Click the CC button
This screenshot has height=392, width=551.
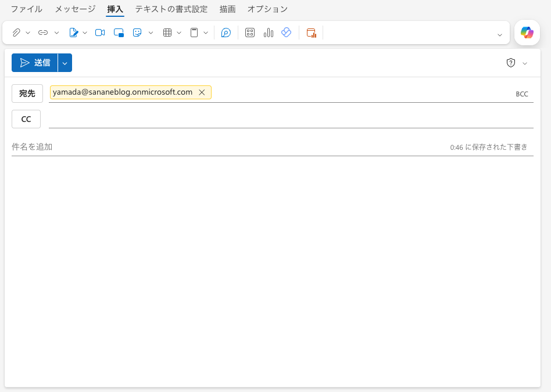click(x=26, y=119)
